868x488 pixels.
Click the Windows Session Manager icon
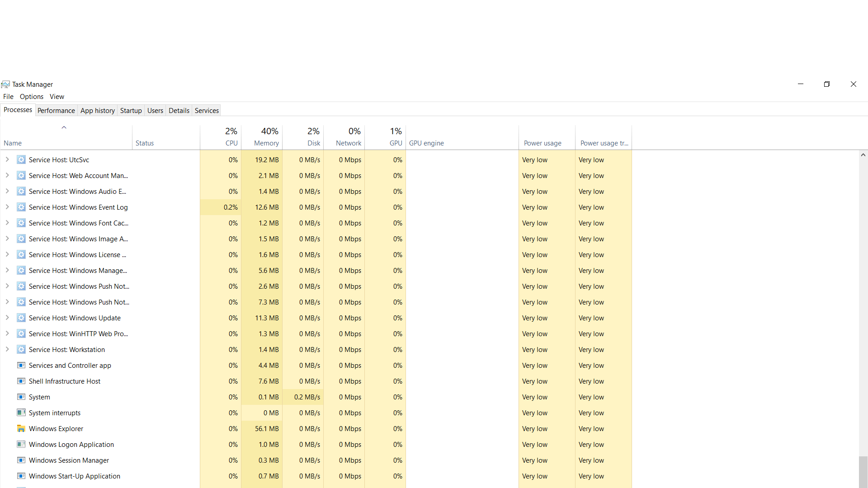point(21,460)
